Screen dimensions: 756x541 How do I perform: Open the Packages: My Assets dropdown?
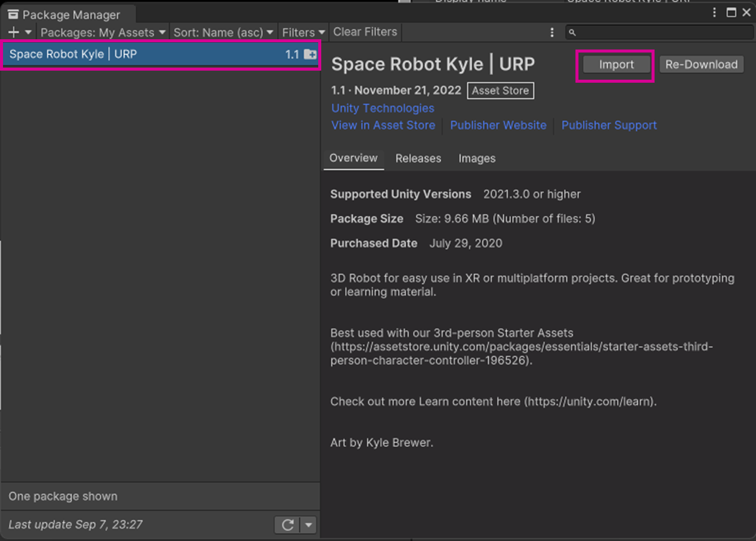pos(103,33)
